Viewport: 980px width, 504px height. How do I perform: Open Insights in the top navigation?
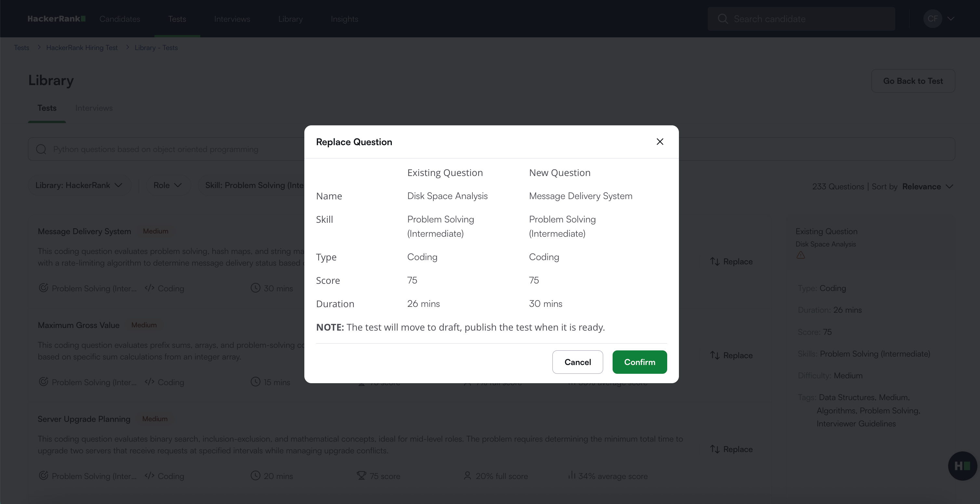tap(344, 19)
